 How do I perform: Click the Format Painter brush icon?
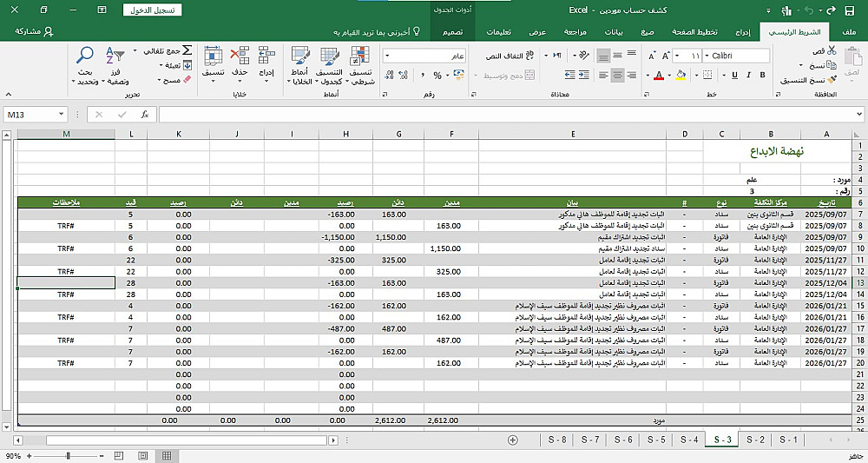coord(832,80)
